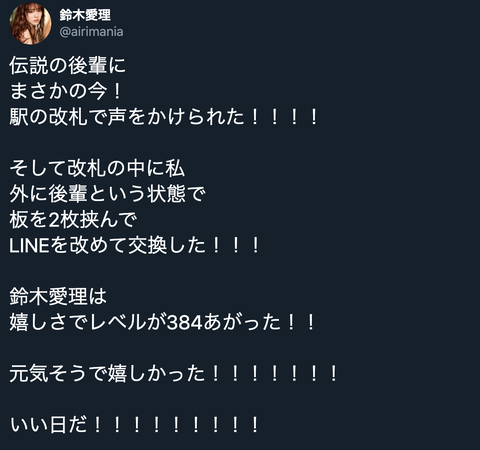Select the line 板を2枚挟んで
The height and width of the screenshot is (450, 480).
[73, 220]
